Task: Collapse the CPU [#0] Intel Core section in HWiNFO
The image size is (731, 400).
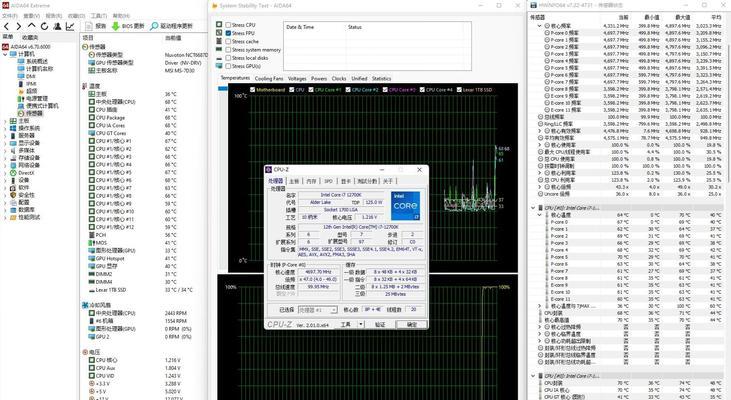Action: tap(533, 208)
